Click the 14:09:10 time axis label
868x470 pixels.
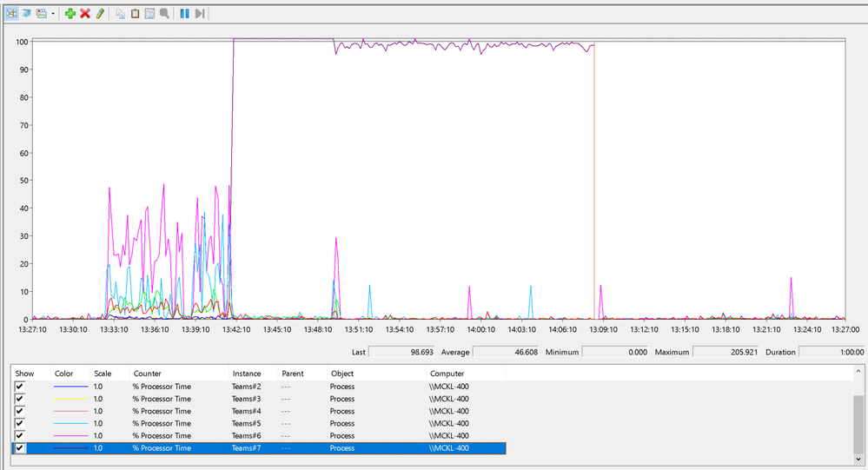click(603, 329)
